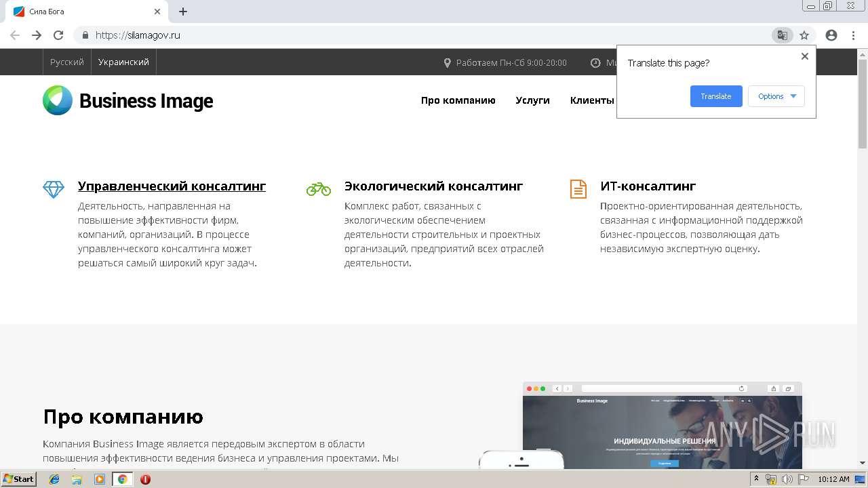Click the volume speaker tray icon
This screenshot has height=488, width=868.
tap(787, 479)
